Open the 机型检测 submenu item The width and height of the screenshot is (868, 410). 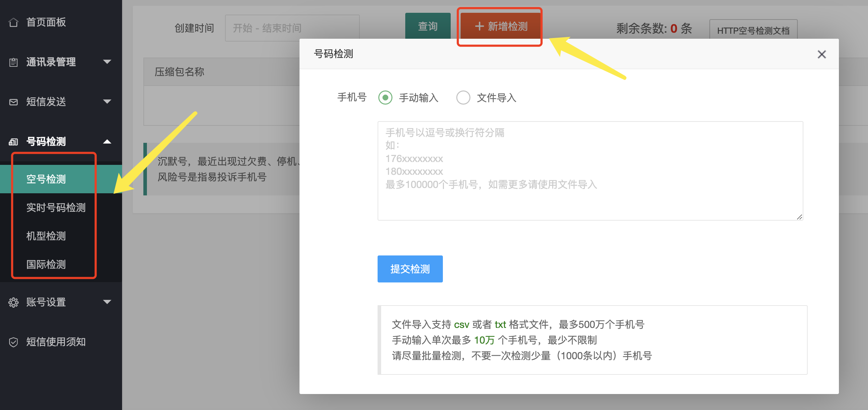coord(61,236)
